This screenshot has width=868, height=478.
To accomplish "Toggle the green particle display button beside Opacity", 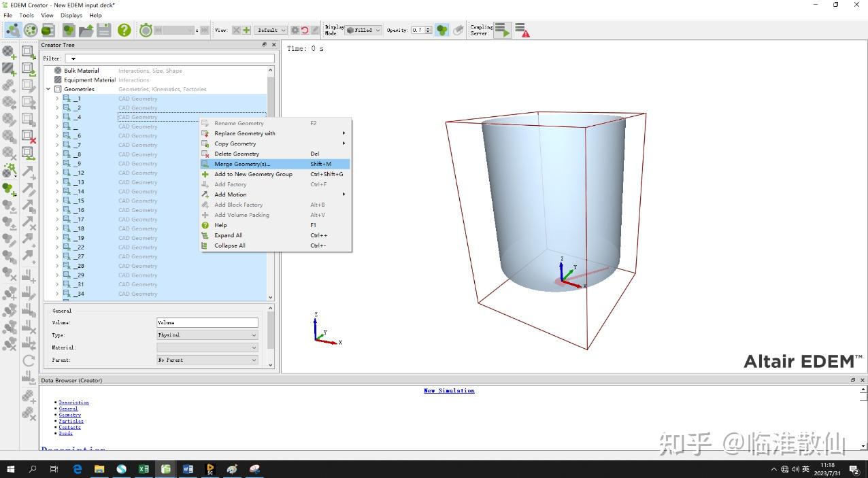I will pyautogui.click(x=442, y=30).
